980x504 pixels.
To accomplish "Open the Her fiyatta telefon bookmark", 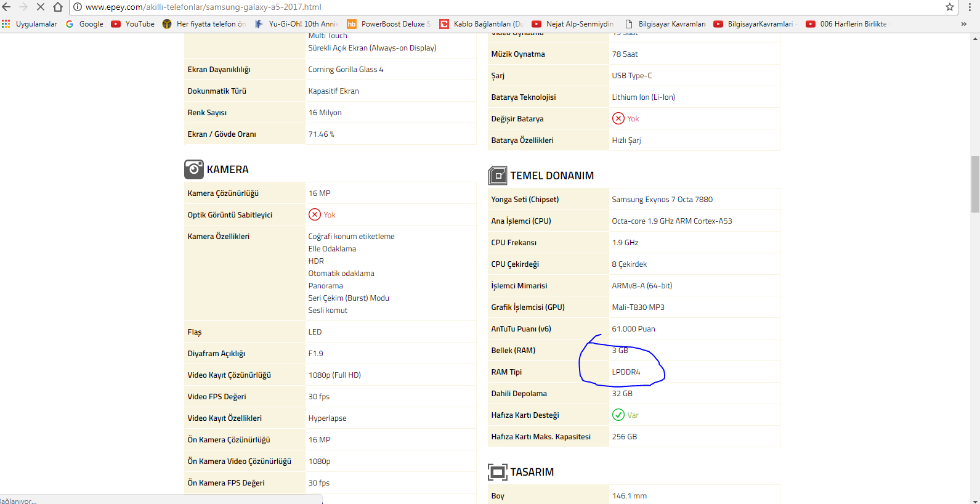I will pyautogui.click(x=204, y=24).
